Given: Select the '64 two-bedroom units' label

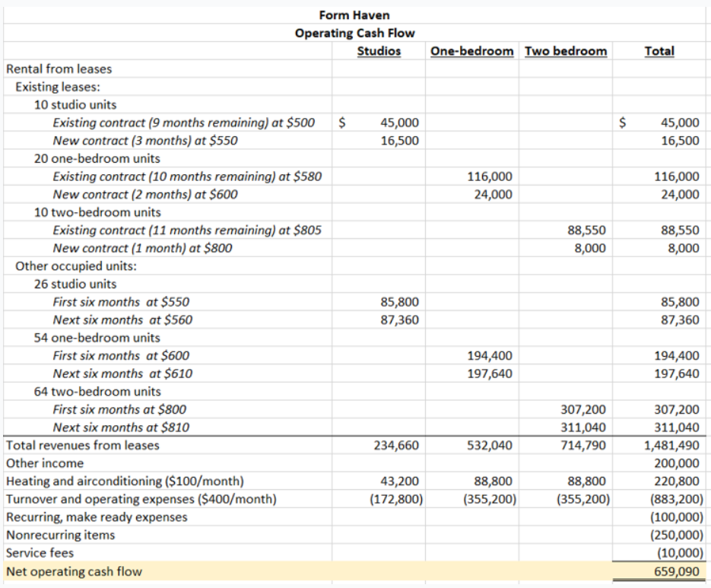Looking at the screenshot, I should point(97,392).
